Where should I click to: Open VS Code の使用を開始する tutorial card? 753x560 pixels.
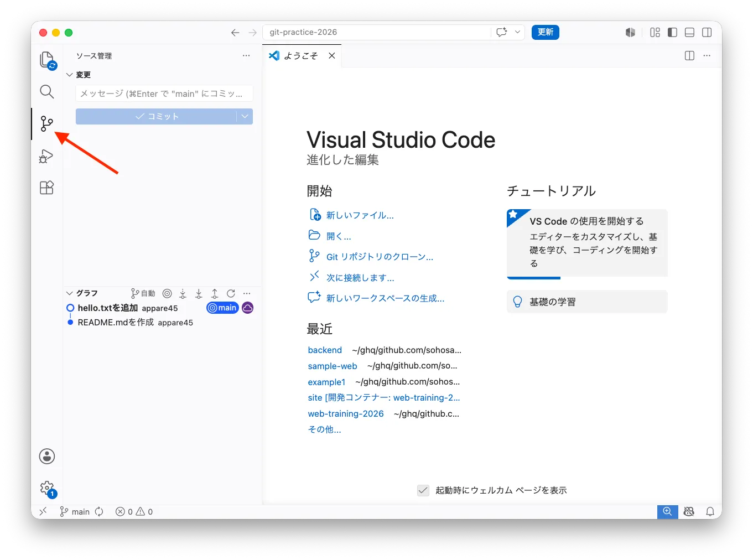(587, 244)
